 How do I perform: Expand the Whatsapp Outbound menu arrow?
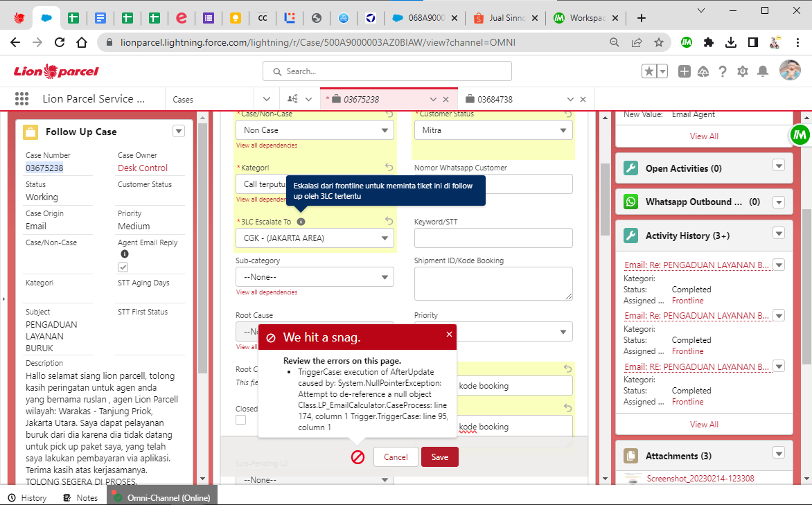[779, 202]
